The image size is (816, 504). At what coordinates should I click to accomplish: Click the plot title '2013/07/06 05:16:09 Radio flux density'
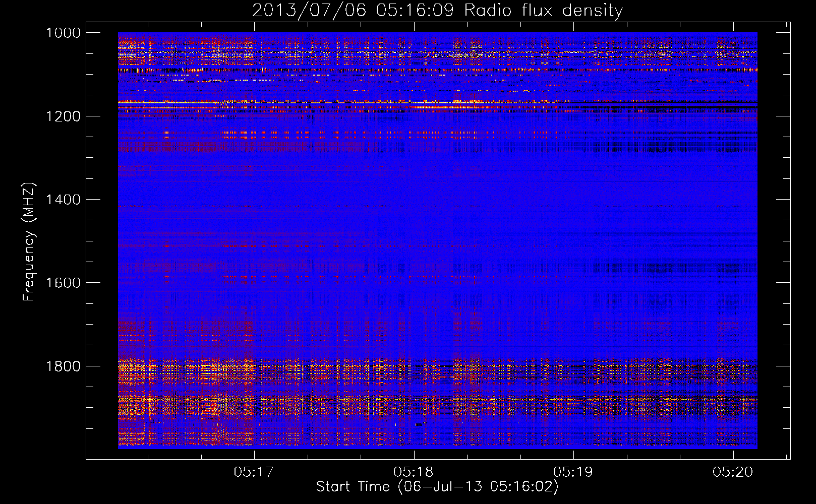click(437, 11)
